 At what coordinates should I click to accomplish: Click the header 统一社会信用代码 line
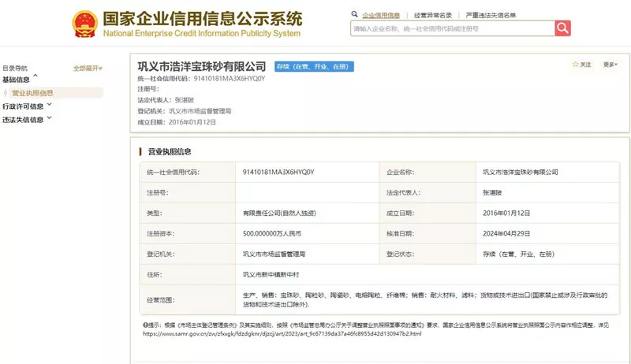tap(201, 78)
